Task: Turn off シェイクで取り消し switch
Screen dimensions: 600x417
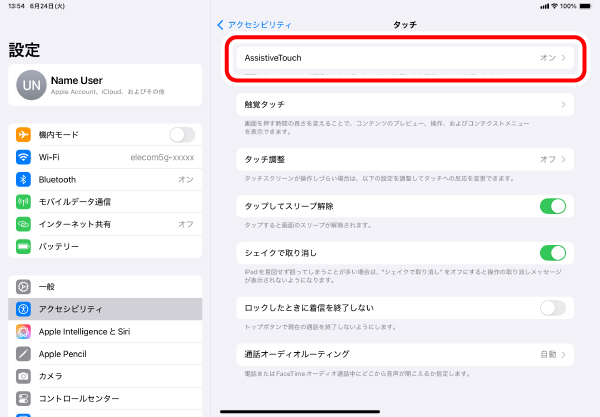Action: pos(553,253)
